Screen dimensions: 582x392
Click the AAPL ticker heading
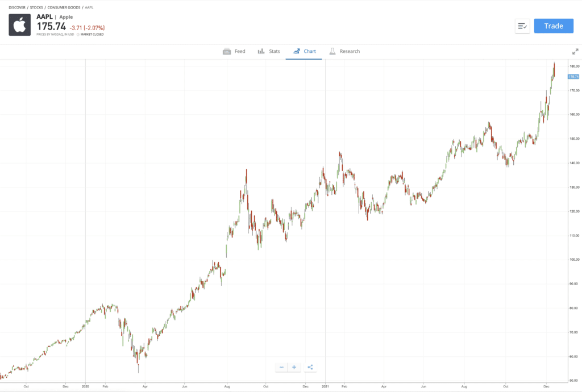coord(44,16)
